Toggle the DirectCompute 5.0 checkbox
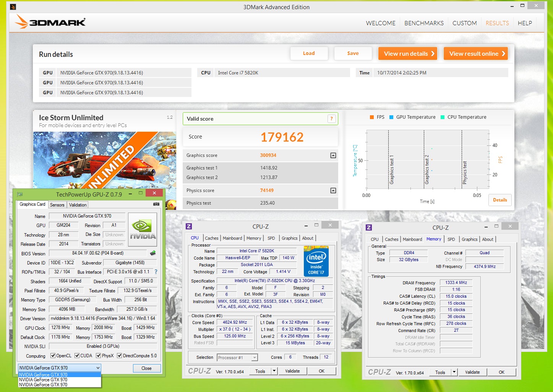The width and height of the screenshot is (553, 392). point(120,356)
